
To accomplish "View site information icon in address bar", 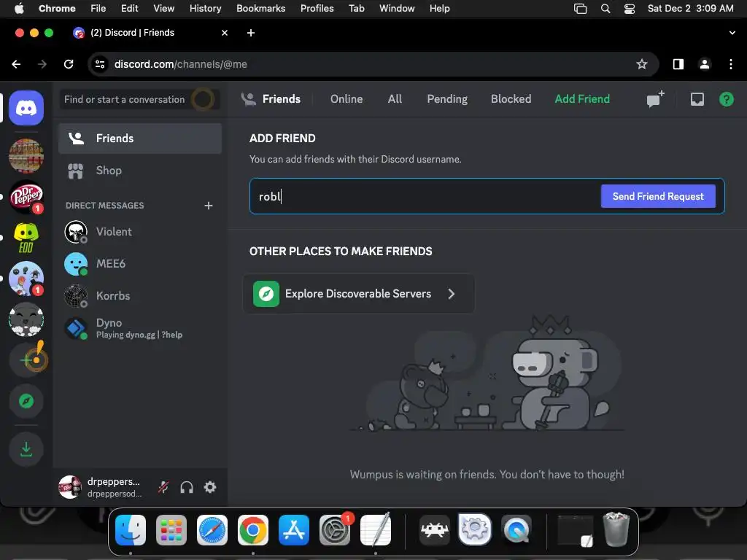I will coord(99,64).
